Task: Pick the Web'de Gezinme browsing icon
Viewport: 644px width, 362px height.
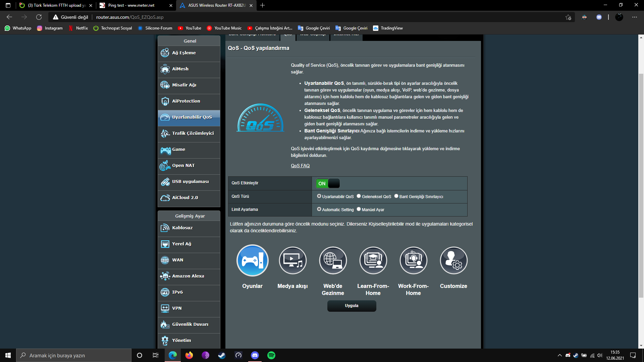Action: click(x=333, y=260)
